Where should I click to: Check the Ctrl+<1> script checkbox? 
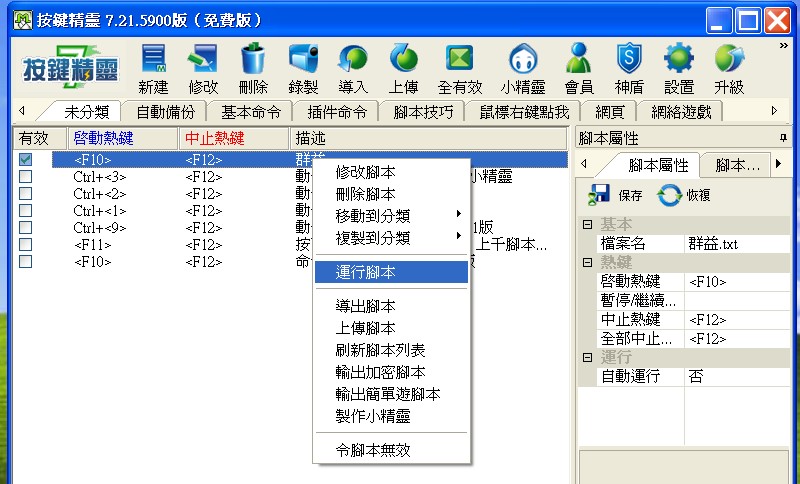coord(25,211)
